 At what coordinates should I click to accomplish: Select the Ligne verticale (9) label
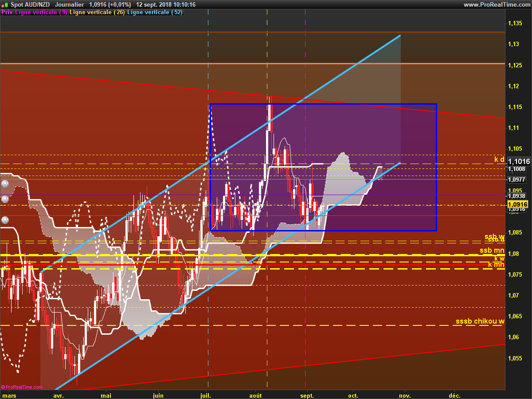(x=41, y=12)
